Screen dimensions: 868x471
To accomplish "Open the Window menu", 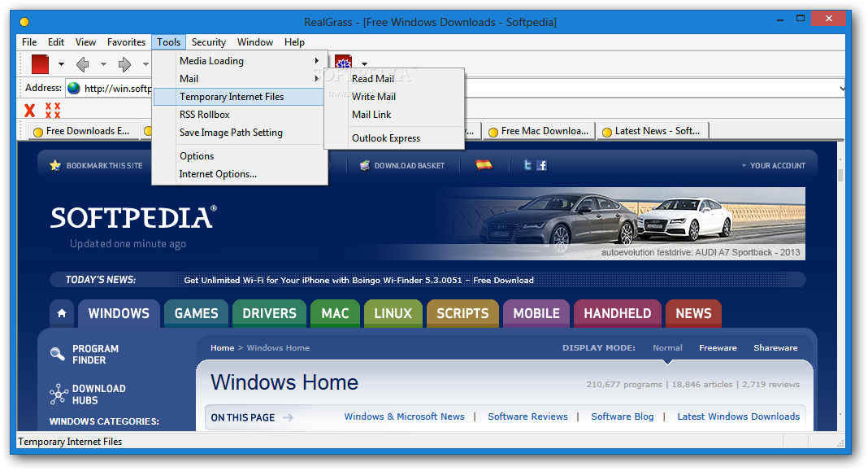I will 255,42.
